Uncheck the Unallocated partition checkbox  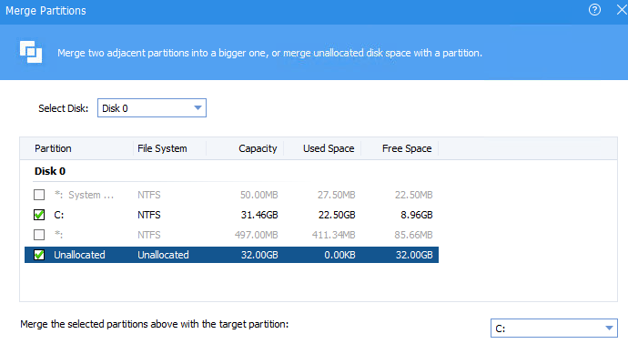(39, 255)
